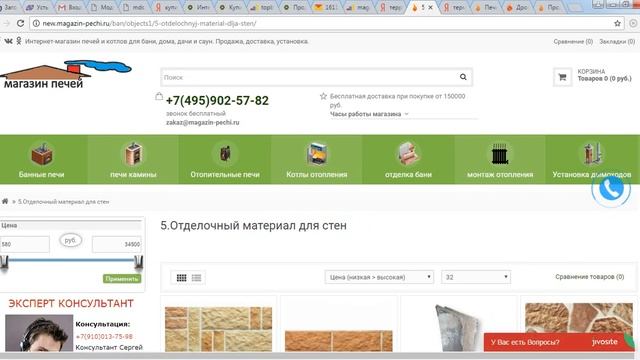Screen dimensions: 640x360
Task: Click the green Применить button
Action: point(122,279)
